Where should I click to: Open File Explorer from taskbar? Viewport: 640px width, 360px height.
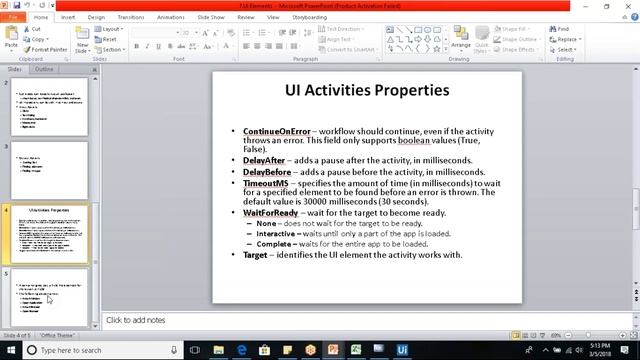point(219,350)
